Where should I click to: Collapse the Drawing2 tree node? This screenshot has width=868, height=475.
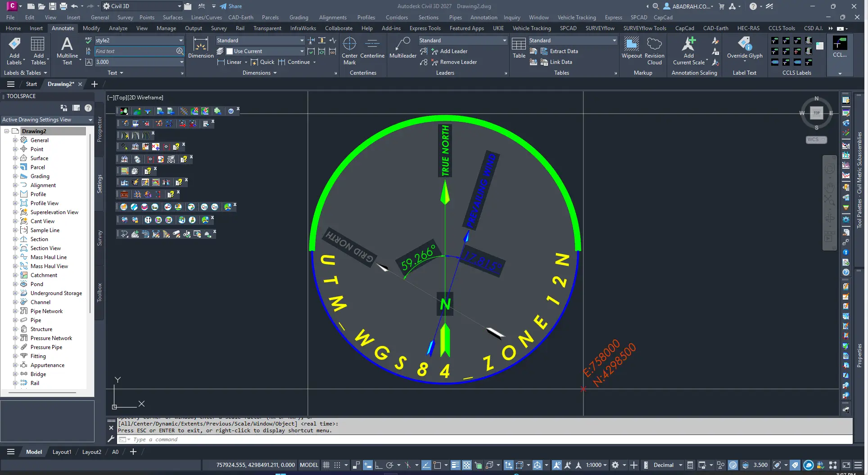click(7, 131)
